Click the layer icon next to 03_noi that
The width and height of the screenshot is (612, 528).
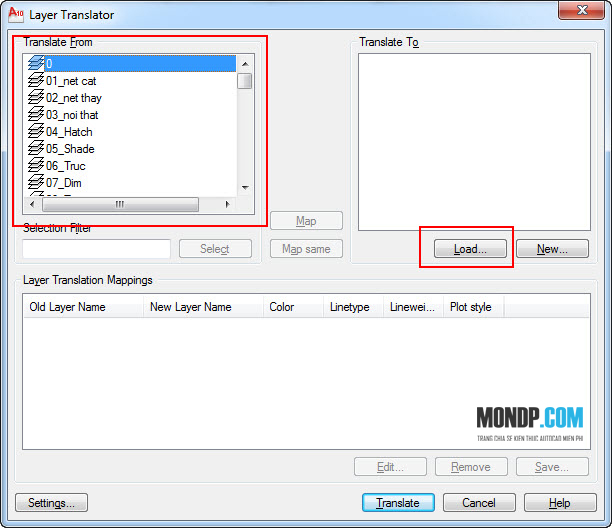(36, 114)
